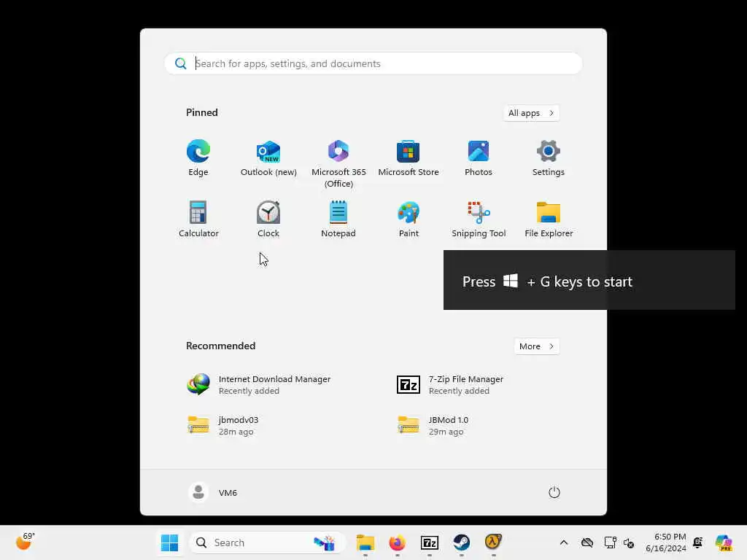Open Steam from the taskbar
The width and height of the screenshot is (747, 560).
coord(461,542)
